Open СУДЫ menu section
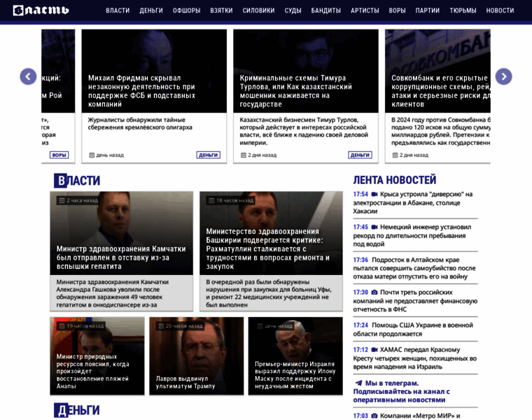 293,10
